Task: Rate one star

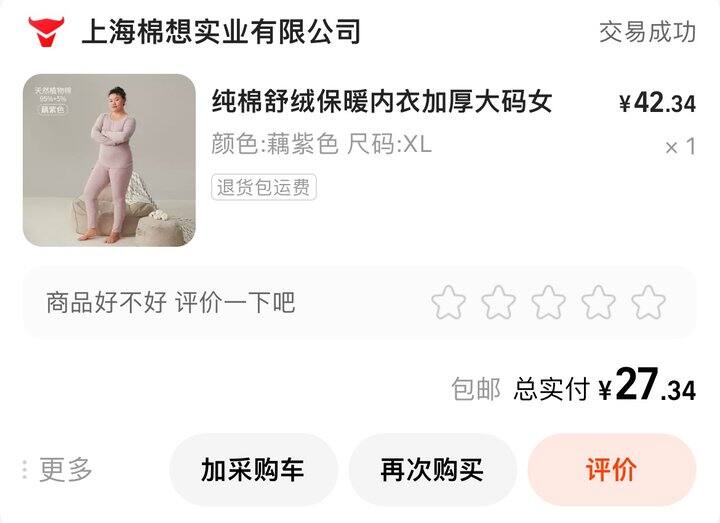Action: pos(448,302)
